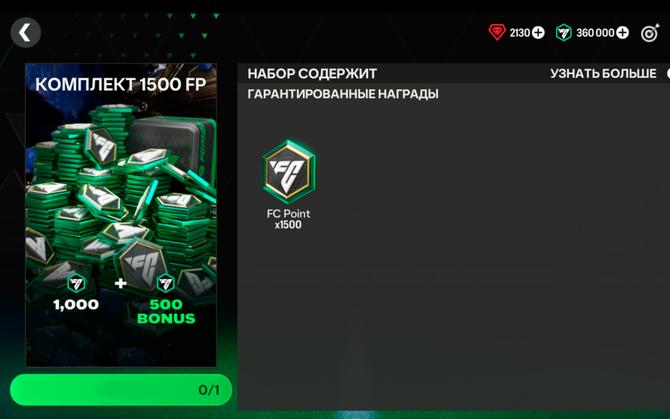Go back using the arrow button
The height and width of the screenshot is (419, 670).
point(26,32)
